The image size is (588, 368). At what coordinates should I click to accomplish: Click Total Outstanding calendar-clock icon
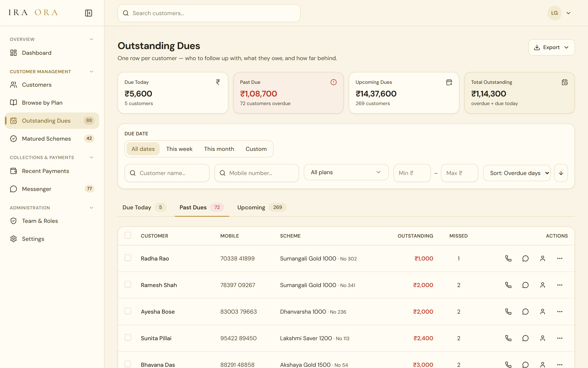(565, 82)
